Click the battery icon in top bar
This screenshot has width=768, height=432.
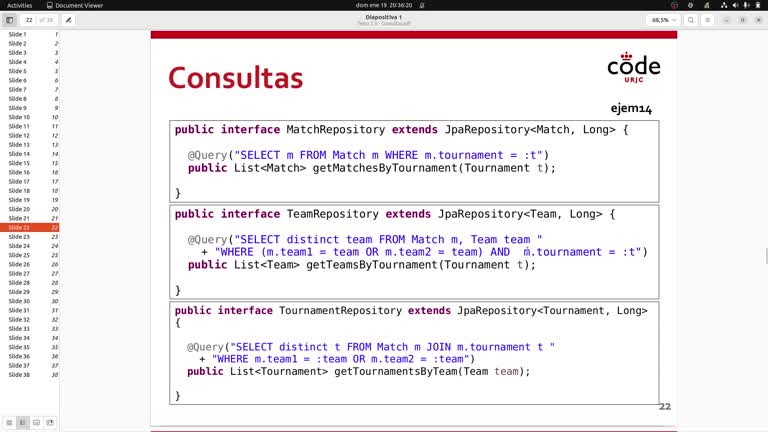pyautogui.click(x=758, y=5)
